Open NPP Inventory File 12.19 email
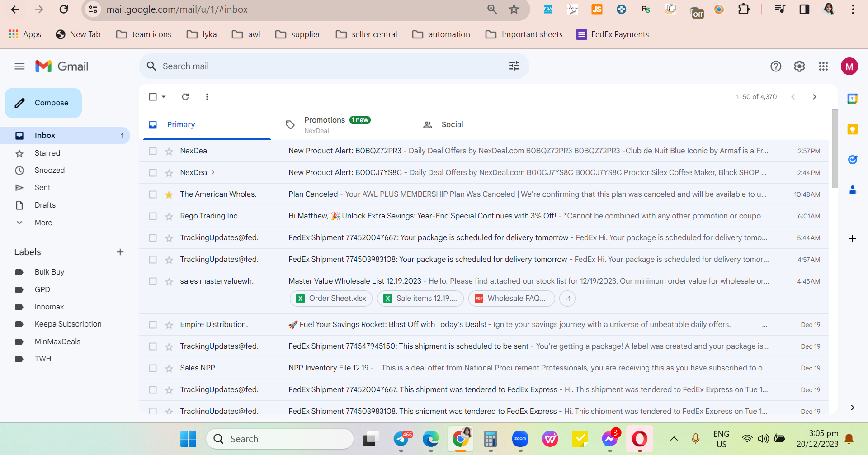The width and height of the screenshot is (868, 455). pyautogui.click(x=484, y=368)
